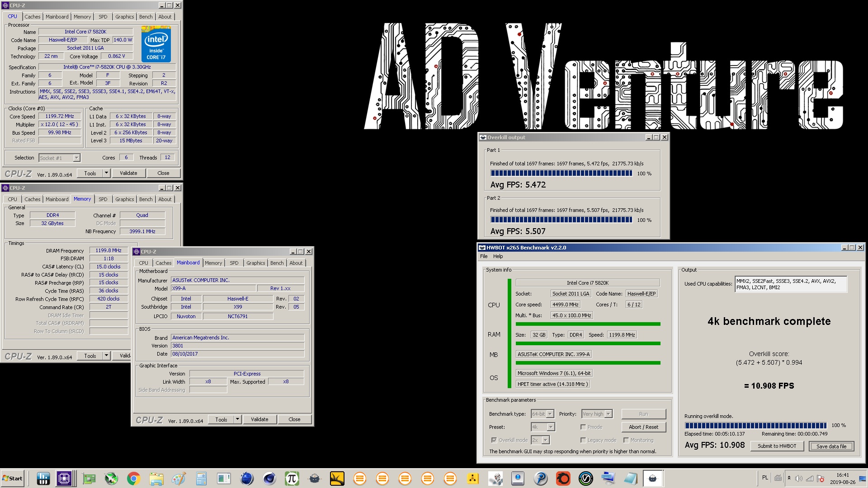Open the Cinema 4D dark sphere taskbar icon
Image resolution: width=868 pixels, height=488 pixels.
click(269, 478)
